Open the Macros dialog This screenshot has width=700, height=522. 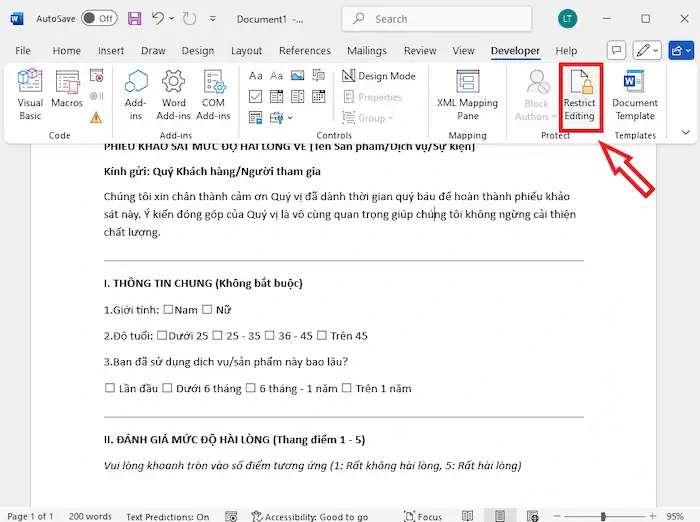67,95
